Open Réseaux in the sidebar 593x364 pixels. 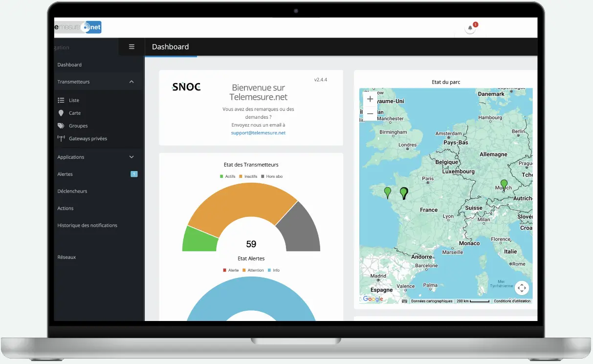66,257
